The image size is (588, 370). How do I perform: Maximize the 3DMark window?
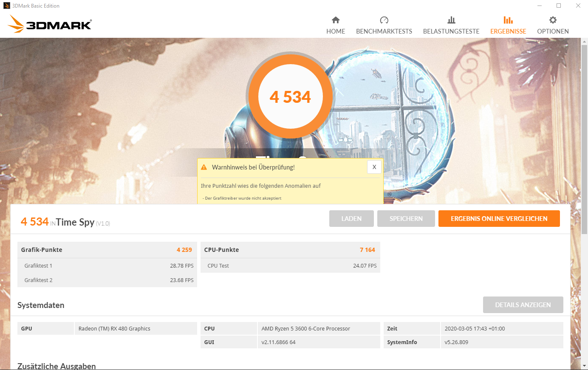tap(559, 6)
